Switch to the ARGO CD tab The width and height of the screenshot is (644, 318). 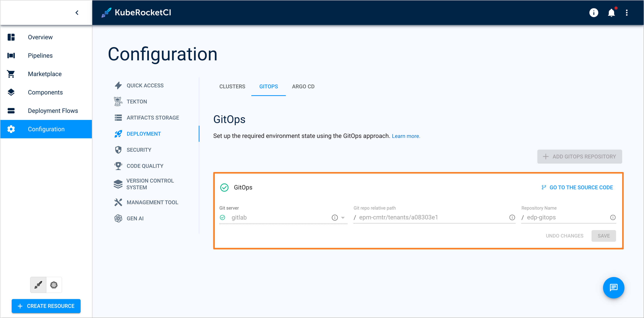[x=303, y=86]
